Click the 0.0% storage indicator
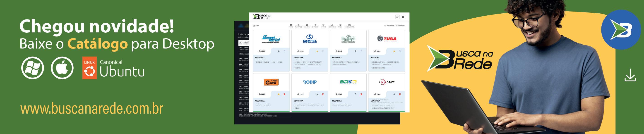 click(256, 26)
